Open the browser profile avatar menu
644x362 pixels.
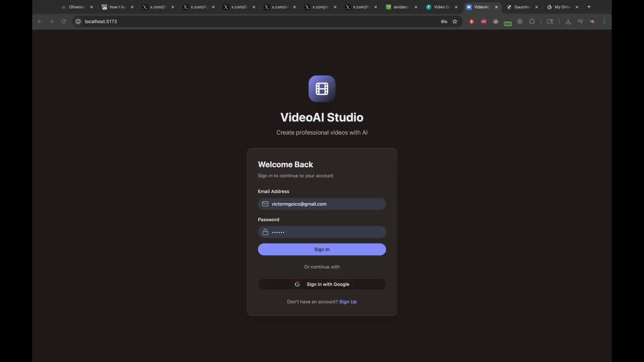(x=592, y=21)
